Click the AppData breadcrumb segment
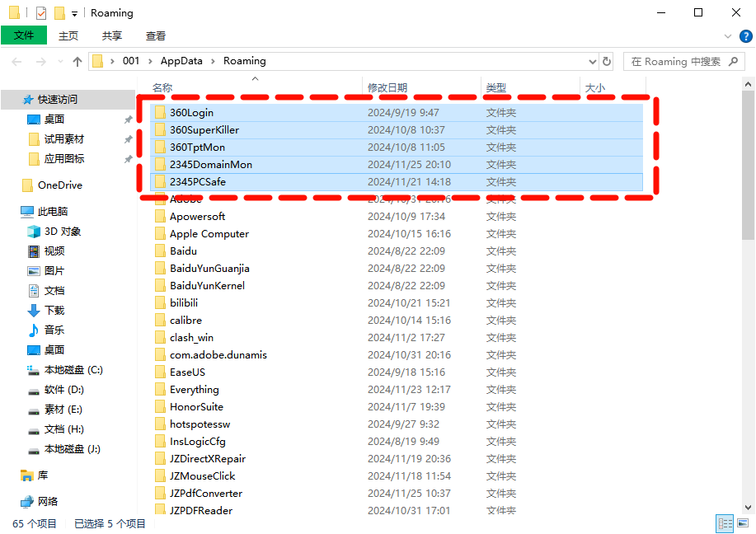The height and width of the screenshot is (534, 756). pyautogui.click(x=181, y=61)
